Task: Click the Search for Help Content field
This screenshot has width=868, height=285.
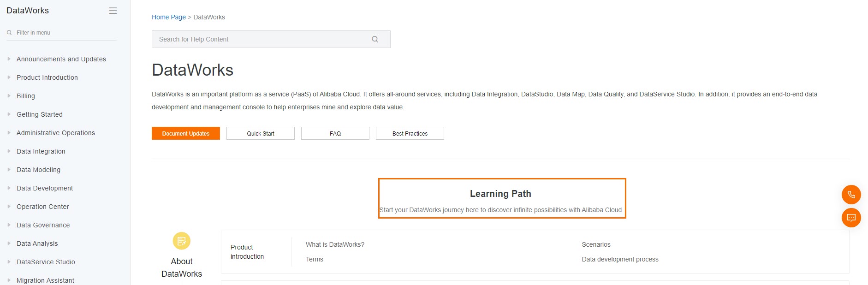Action: point(263,39)
